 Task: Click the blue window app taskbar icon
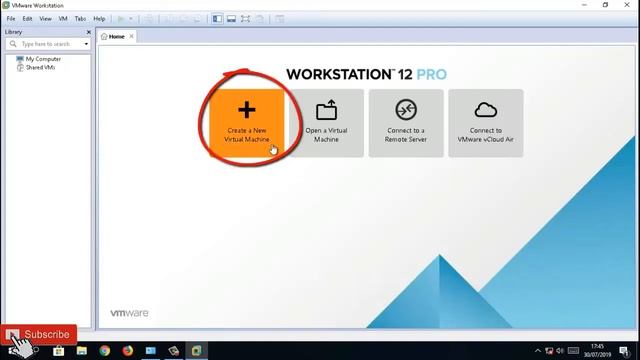tap(151, 351)
